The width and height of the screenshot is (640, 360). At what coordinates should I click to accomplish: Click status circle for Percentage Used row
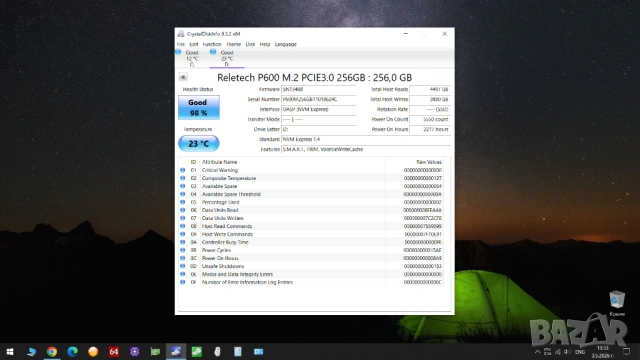182,202
